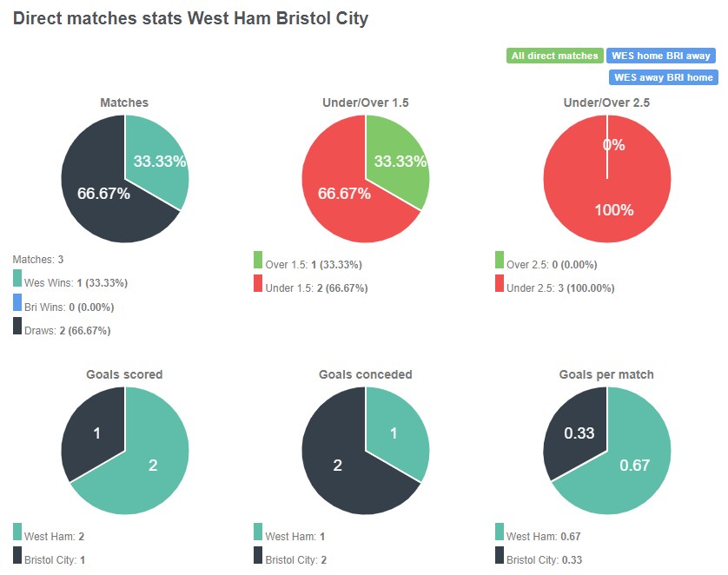728x575 pixels.
Task: Select the All direct matches filter
Action: click(554, 55)
